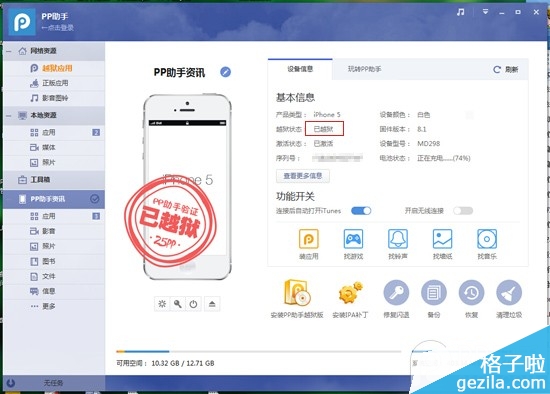Click the checkmark circle beside PP助手资讯
This screenshot has height=394, width=550.
click(95, 199)
